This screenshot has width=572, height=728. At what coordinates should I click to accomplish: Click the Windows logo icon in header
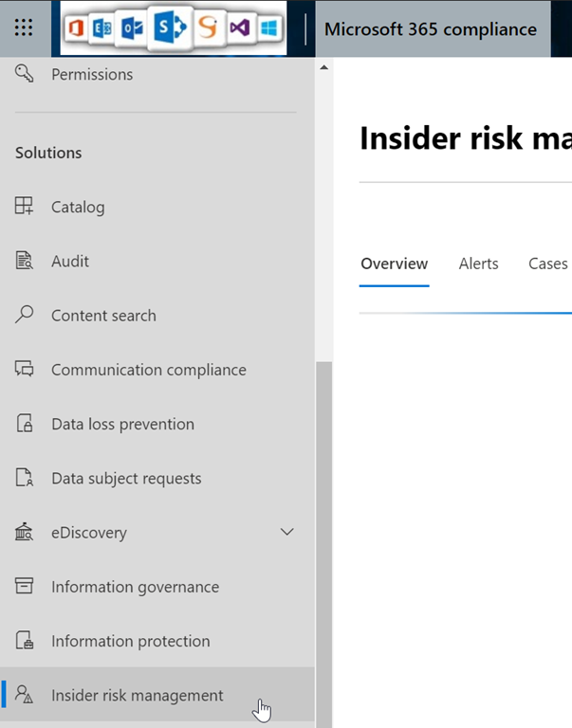(x=269, y=28)
